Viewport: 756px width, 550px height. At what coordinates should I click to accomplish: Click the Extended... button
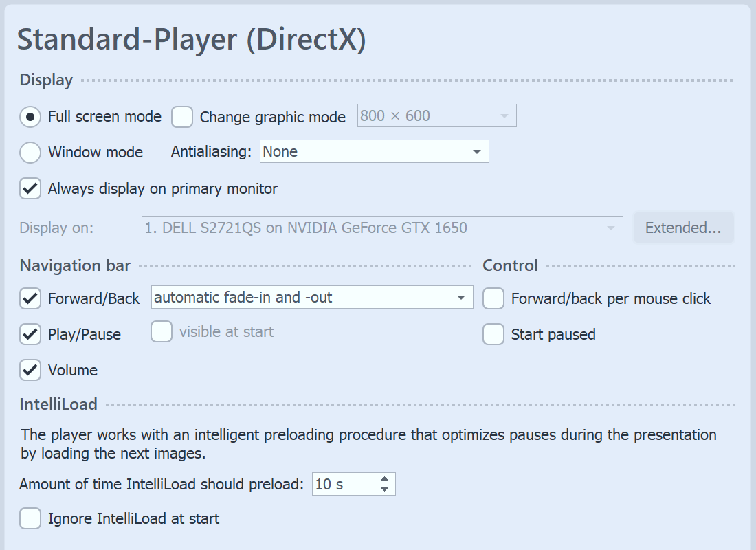tap(683, 228)
